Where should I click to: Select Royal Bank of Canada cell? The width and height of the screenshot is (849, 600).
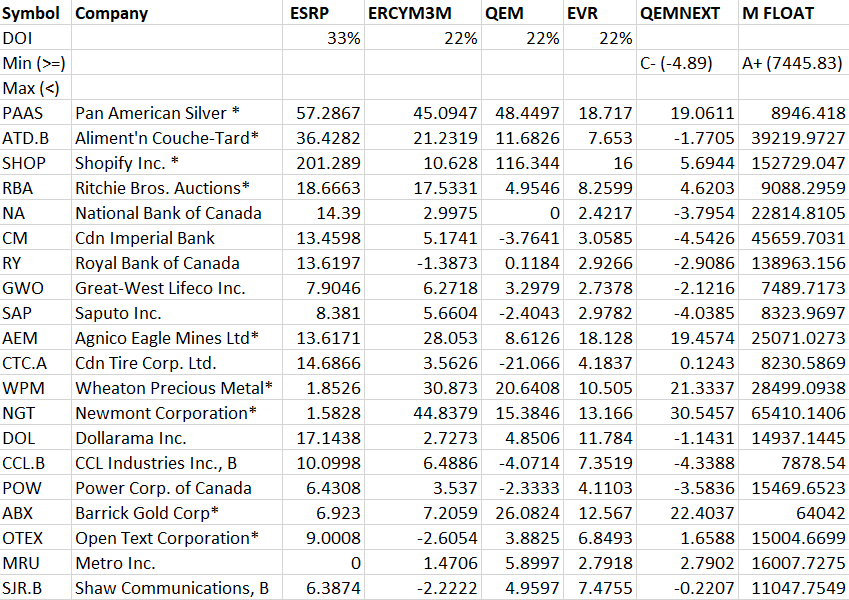157,263
